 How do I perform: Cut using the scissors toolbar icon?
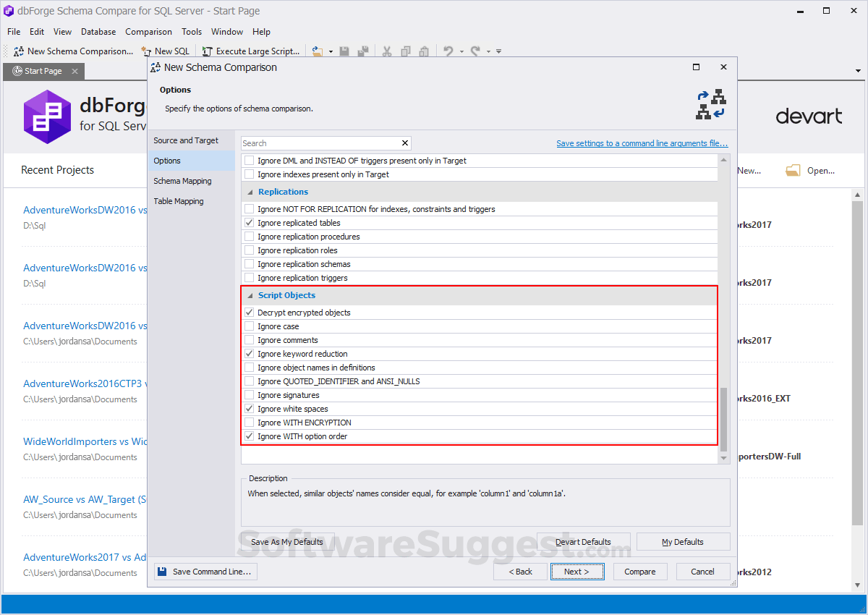coord(388,51)
